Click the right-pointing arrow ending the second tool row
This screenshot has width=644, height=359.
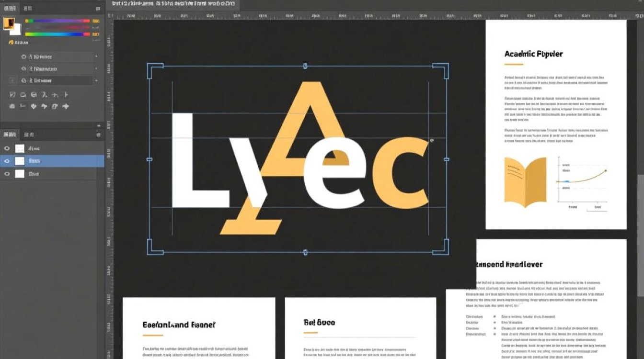click(x=66, y=106)
